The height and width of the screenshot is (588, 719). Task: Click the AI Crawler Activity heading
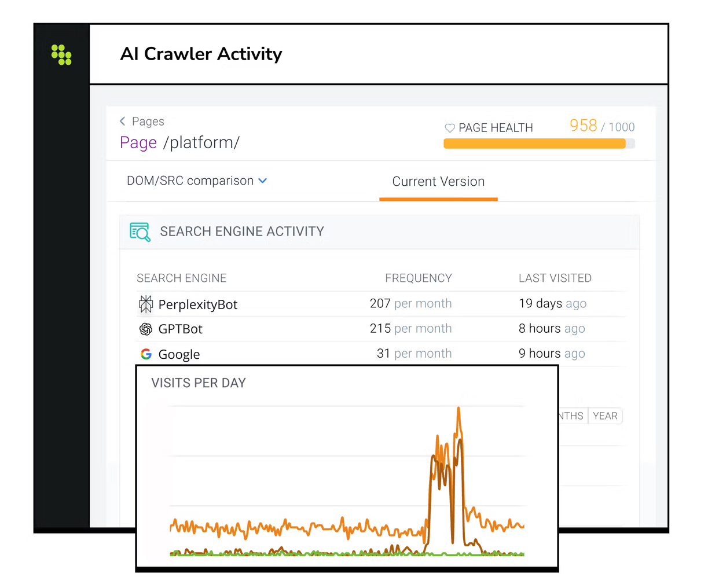coord(201,54)
